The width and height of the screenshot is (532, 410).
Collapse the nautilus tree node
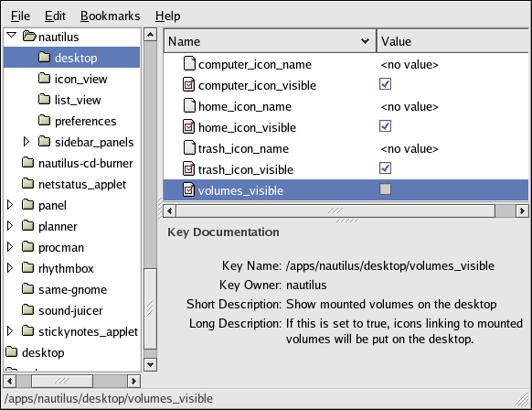[12, 35]
